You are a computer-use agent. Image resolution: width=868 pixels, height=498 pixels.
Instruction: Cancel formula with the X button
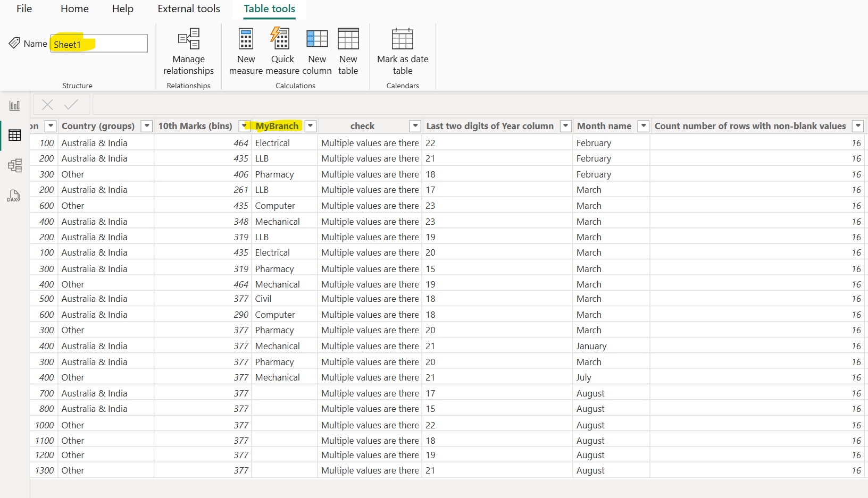pyautogui.click(x=47, y=105)
